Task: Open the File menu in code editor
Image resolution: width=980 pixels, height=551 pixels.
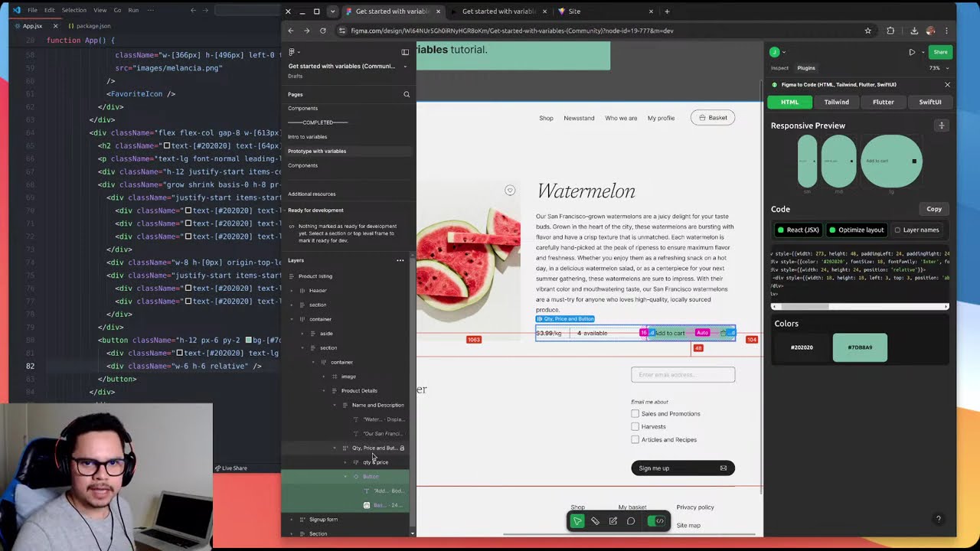Action: tap(32, 11)
